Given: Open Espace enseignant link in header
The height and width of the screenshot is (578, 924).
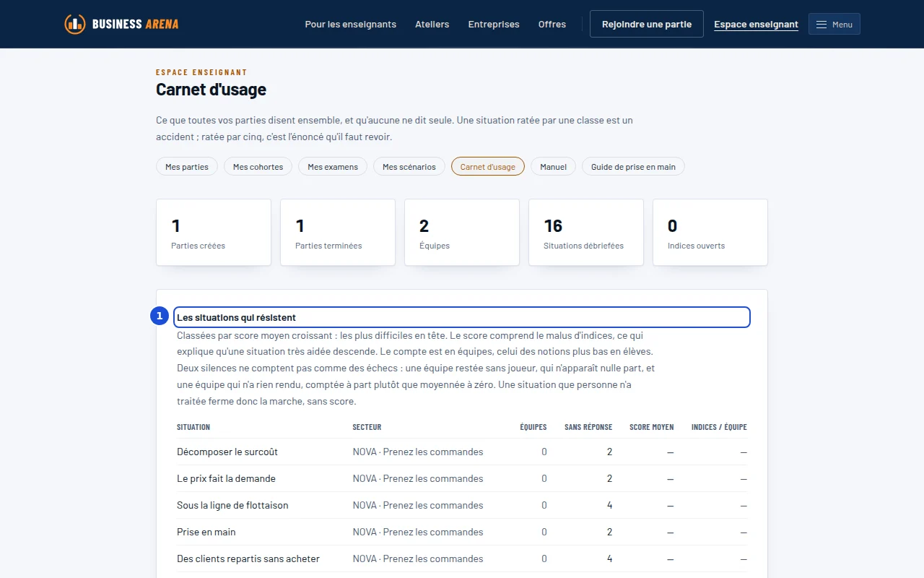Looking at the screenshot, I should point(756,24).
